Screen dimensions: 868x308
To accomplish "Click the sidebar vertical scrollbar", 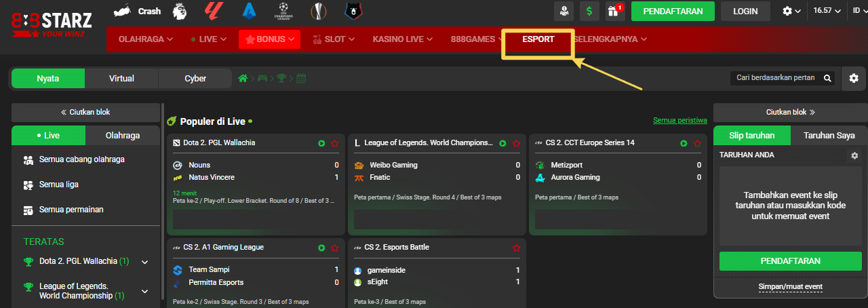I will (x=162, y=204).
